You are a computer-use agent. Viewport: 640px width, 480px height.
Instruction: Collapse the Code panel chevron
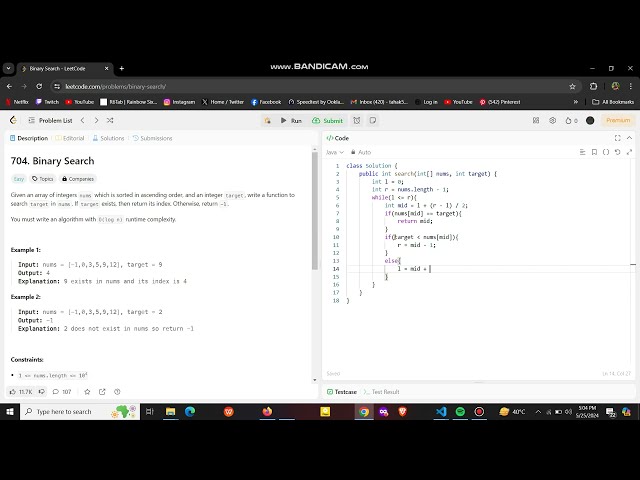pyautogui.click(x=629, y=138)
